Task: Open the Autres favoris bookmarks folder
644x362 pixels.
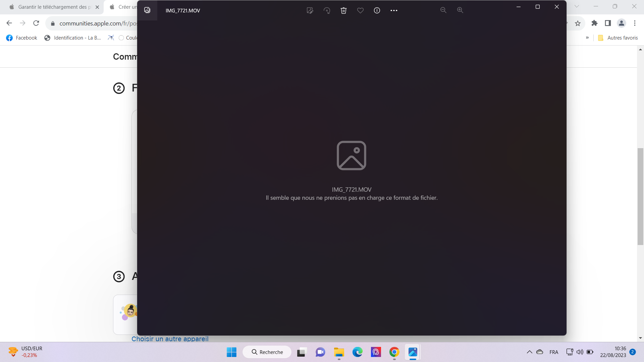Action: [x=618, y=38]
